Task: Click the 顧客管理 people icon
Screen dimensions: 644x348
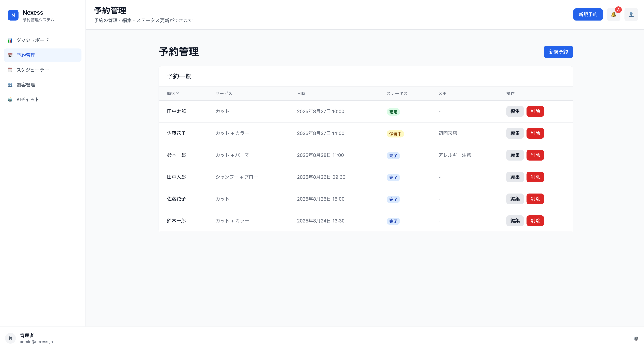Action: click(x=10, y=85)
